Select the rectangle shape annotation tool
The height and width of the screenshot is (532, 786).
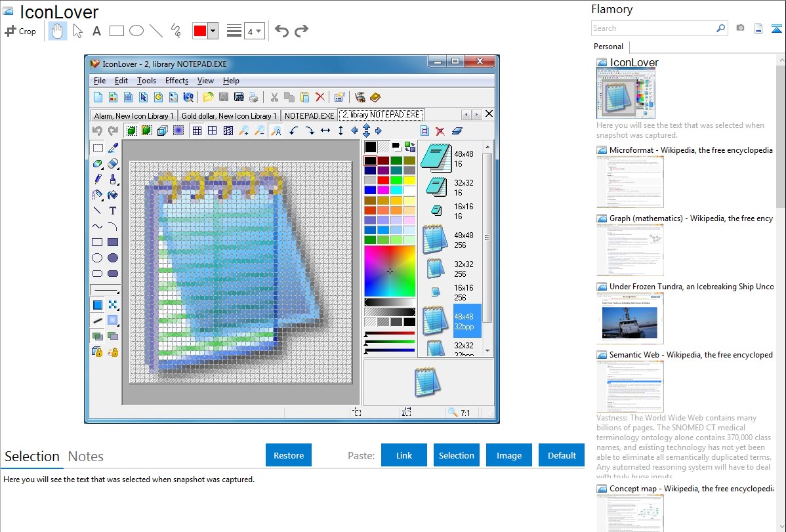[x=116, y=31]
